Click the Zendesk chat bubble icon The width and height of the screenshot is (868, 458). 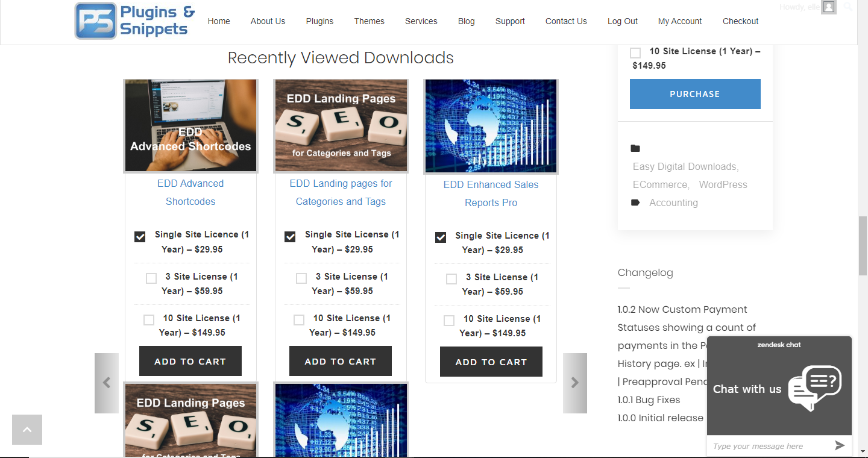(x=815, y=388)
